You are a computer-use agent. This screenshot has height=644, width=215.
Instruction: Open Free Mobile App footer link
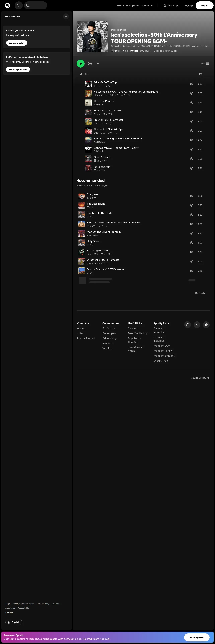click(138, 333)
